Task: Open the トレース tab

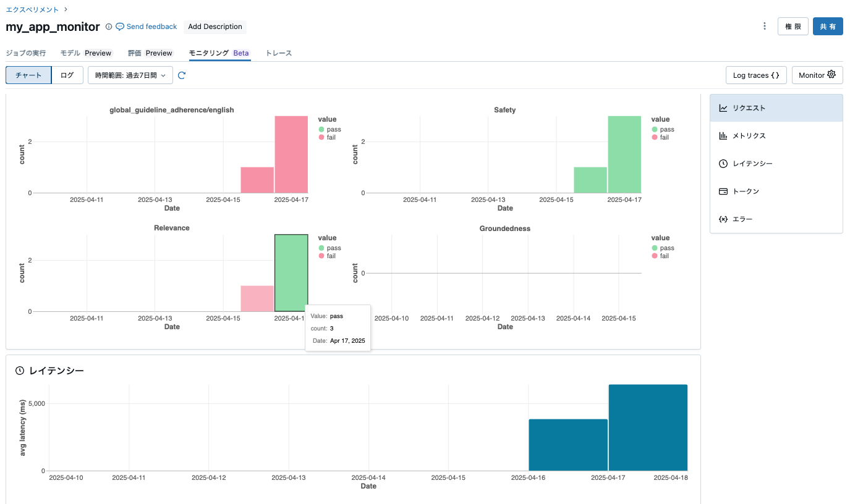Action: (x=278, y=53)
